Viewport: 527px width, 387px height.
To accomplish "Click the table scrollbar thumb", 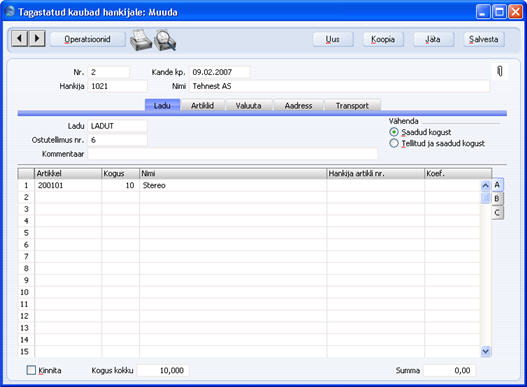I will tap(486, 198).
